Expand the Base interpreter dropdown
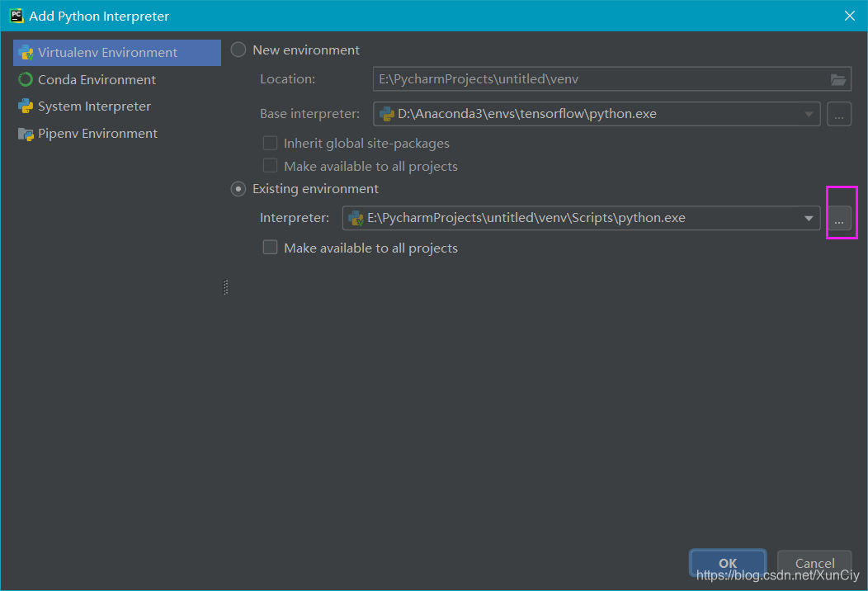This screenshot has width=868, height=591. pyautogui.click(x=809, y=114)
